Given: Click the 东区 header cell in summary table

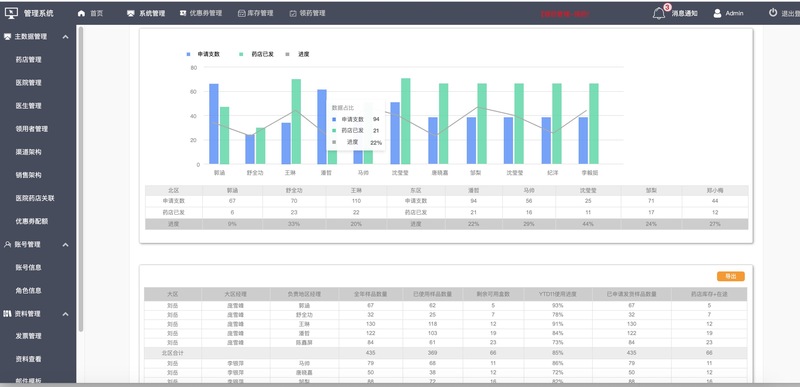Looking at the screenshot, I should coord(415,190).
